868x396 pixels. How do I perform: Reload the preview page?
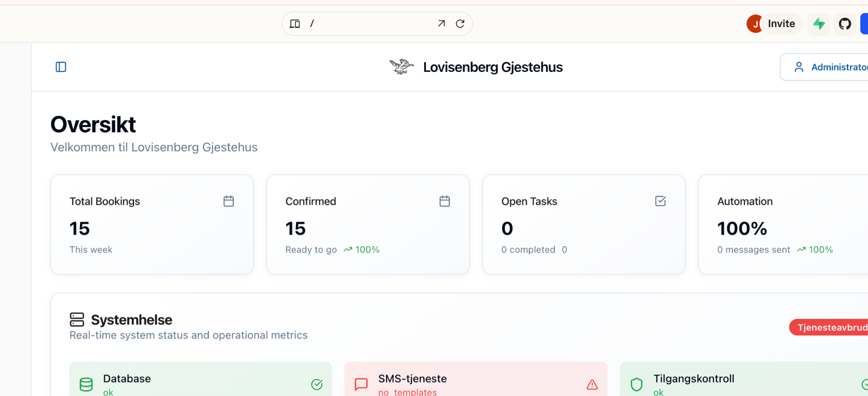460,24
